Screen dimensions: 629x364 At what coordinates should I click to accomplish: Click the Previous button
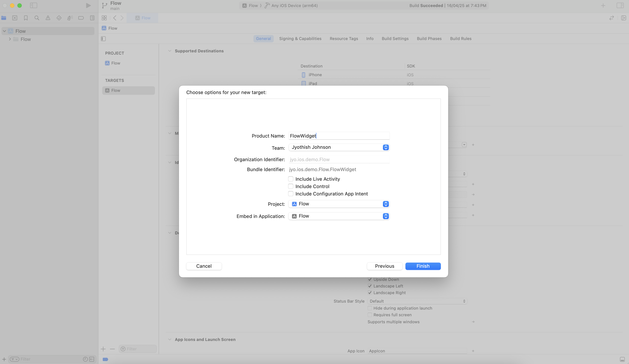point(385,266)
